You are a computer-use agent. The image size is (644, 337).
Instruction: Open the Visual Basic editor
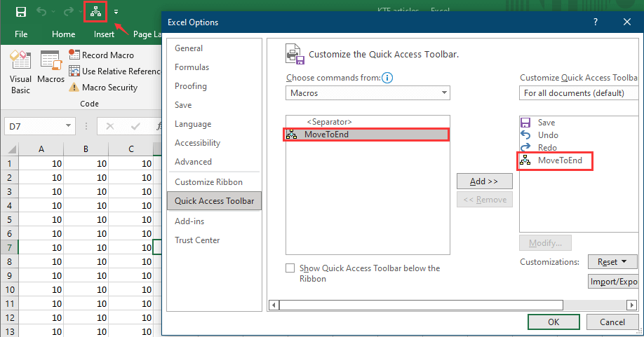(20, 73)
